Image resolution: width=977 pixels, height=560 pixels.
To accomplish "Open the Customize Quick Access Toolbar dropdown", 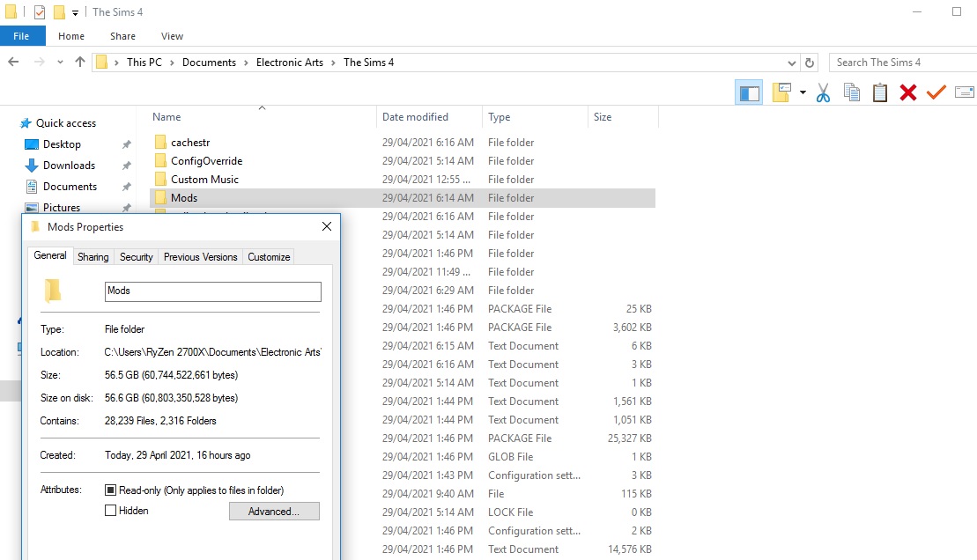I will point(75,12).
